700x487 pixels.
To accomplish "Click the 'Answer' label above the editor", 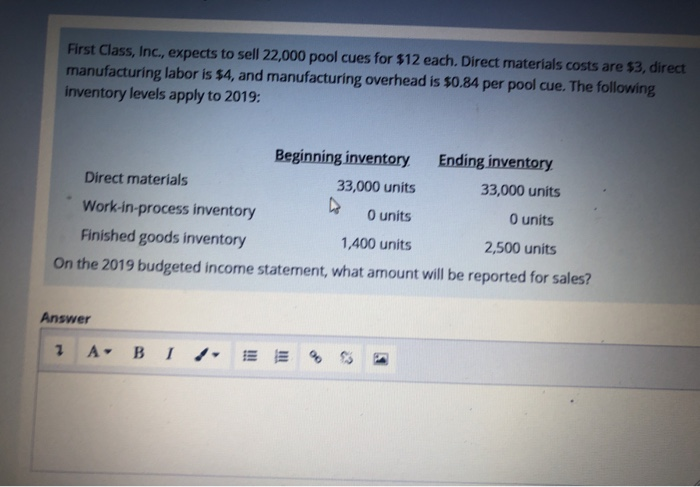I will click(x=65, y=318).
